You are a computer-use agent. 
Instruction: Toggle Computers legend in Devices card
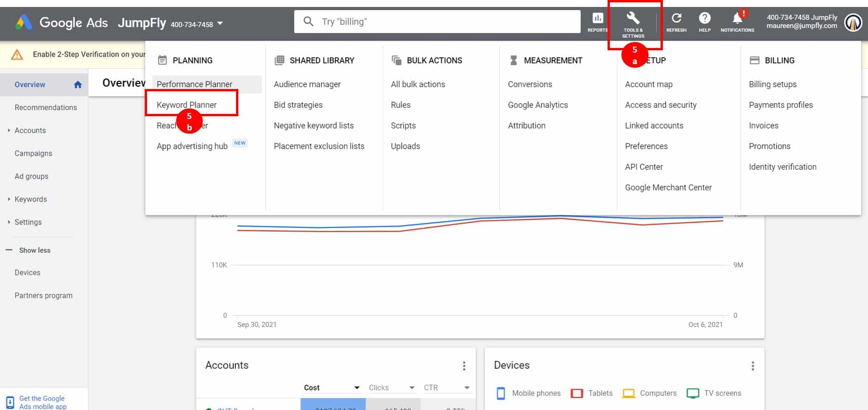tap(650, 393)
